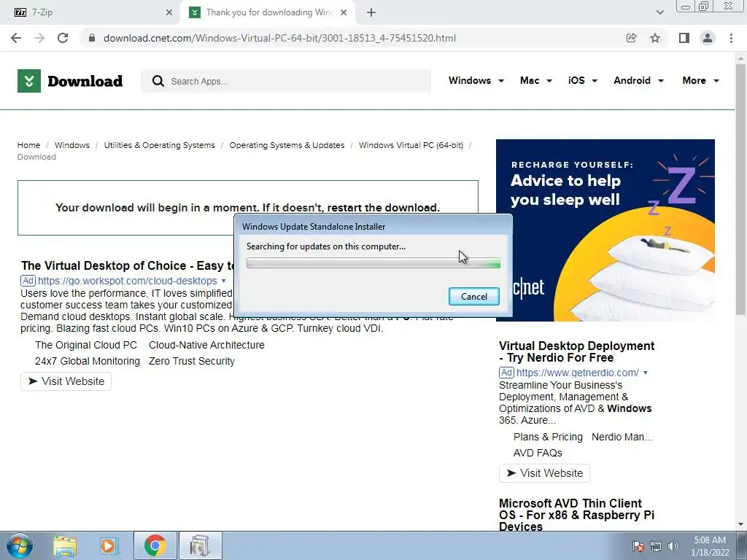Open the go.workspot.com cloud-desktops ad link
Viewport: 747px width, 560px height.
tap(127, 281)
